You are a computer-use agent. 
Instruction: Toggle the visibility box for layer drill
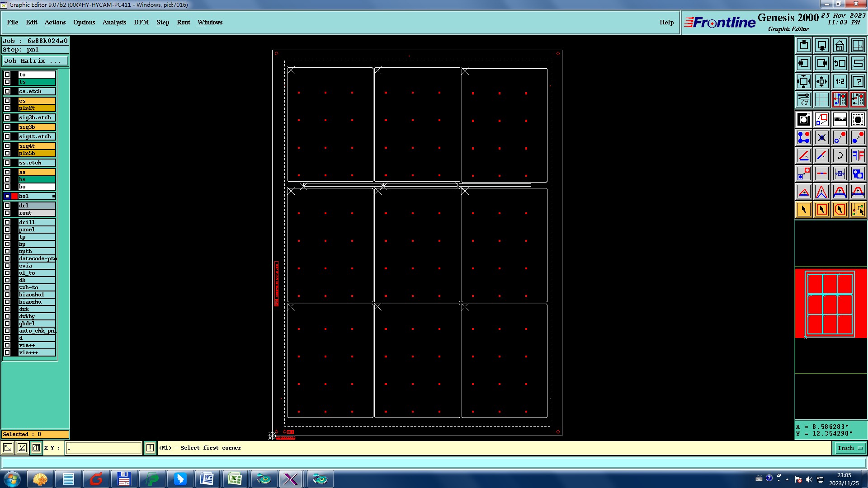[x=7, y=222]
